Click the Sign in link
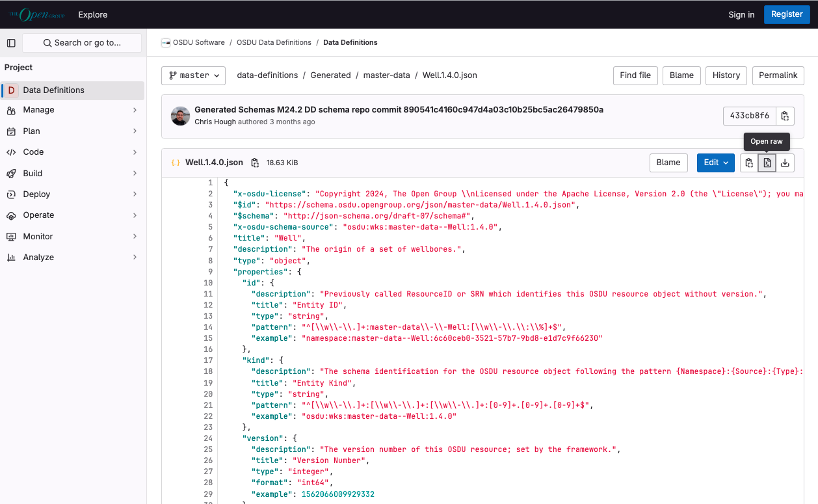Viewport: 818px width, 504px height. click(x=741, y=14)
